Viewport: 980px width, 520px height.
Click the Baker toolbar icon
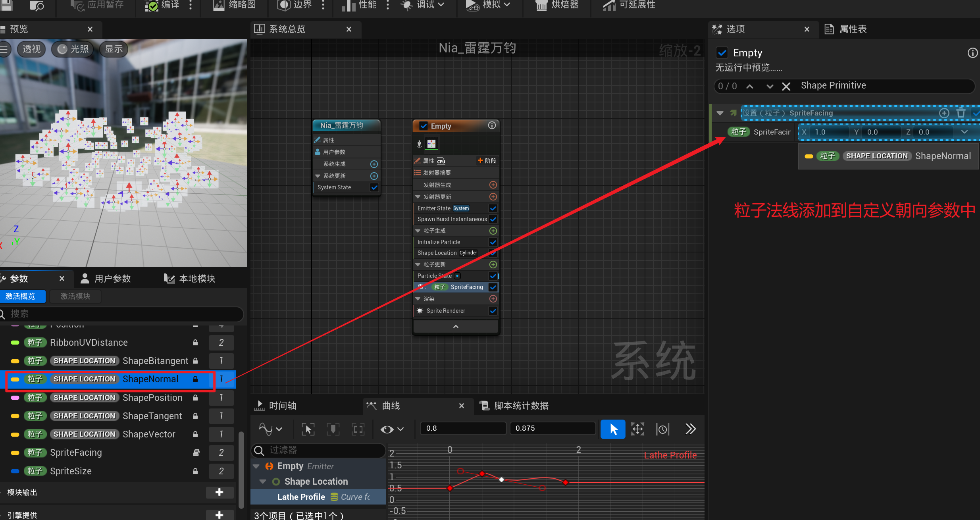tap(541, 5)
